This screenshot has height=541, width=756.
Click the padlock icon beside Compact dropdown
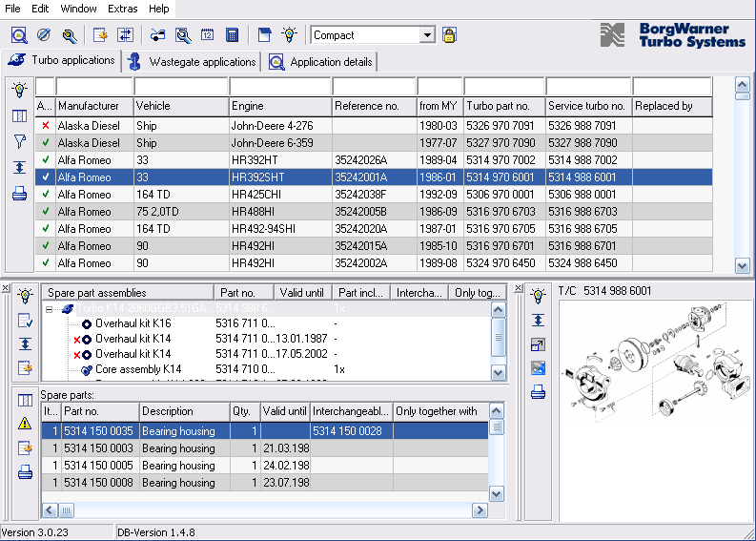(449, 35)
